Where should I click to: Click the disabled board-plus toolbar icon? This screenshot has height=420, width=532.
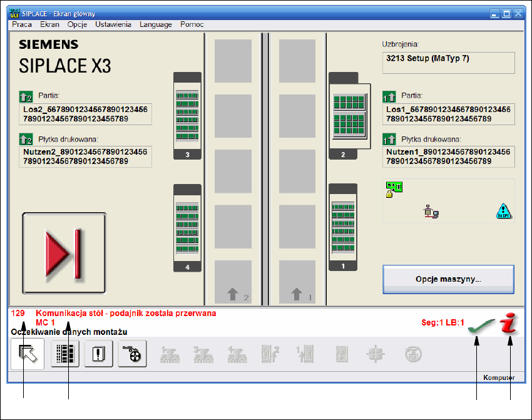point(342,354)
